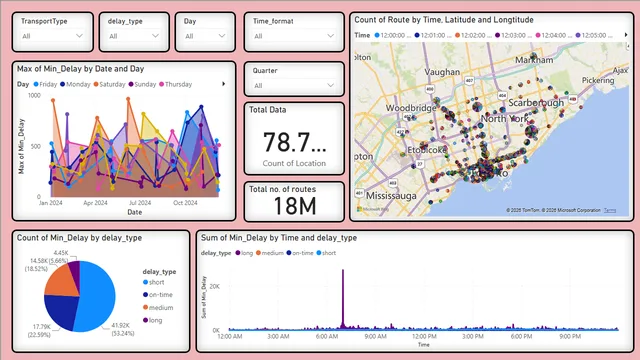Viewport: 640px width, 360px height.
Task: Click the Jul 2024 axis label
Action: click(140, 203)
